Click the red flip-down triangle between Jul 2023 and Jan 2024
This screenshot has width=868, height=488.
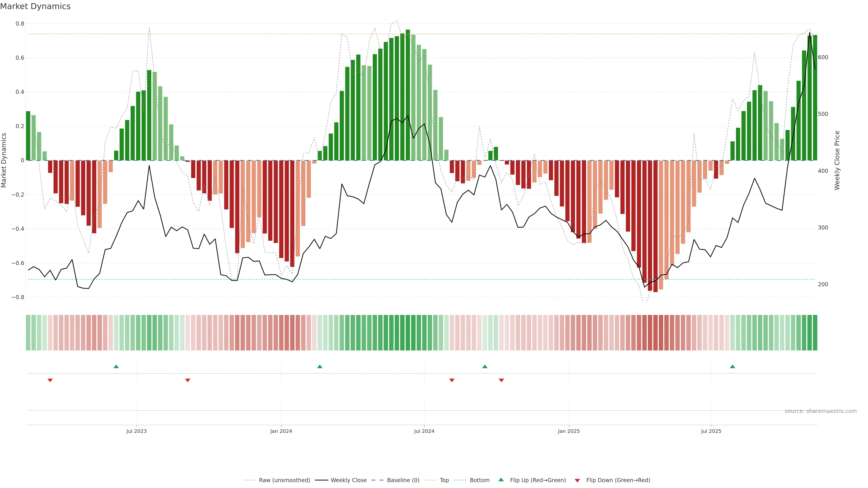coord(188,380)
